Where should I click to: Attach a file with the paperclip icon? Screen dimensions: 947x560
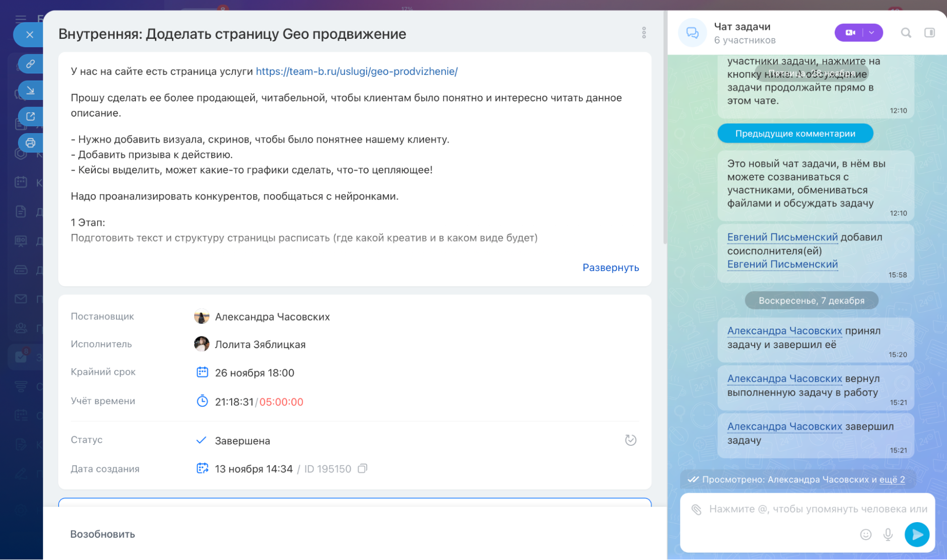[x=696, y=509]
